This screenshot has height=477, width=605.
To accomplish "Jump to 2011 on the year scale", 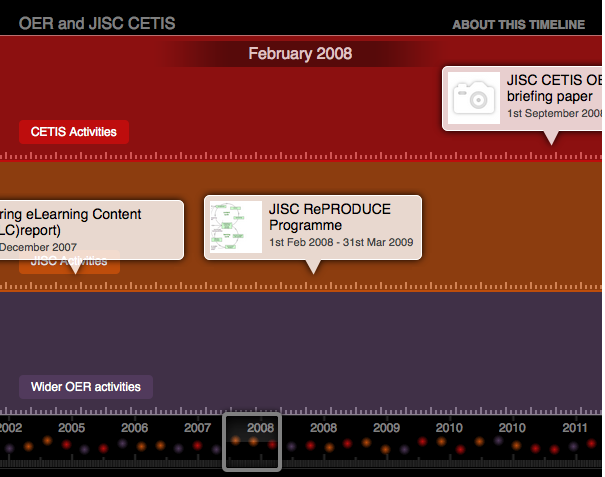I will click(575, 428).
